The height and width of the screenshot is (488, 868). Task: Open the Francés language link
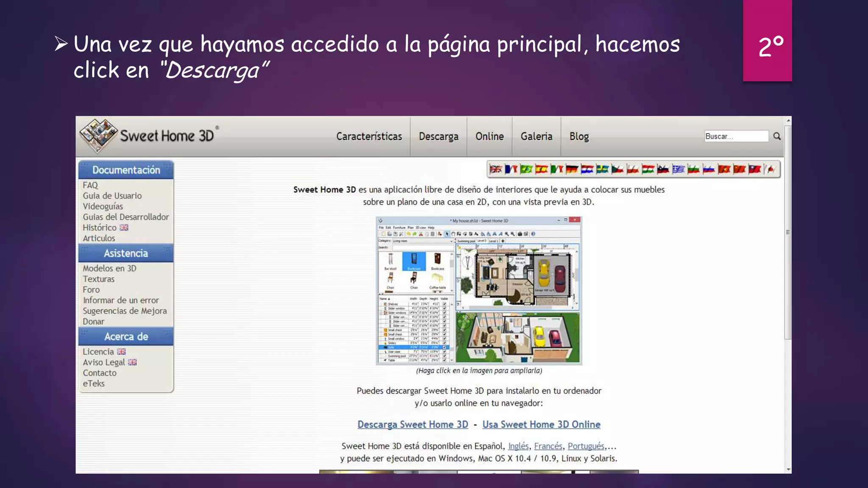point(548,446)
